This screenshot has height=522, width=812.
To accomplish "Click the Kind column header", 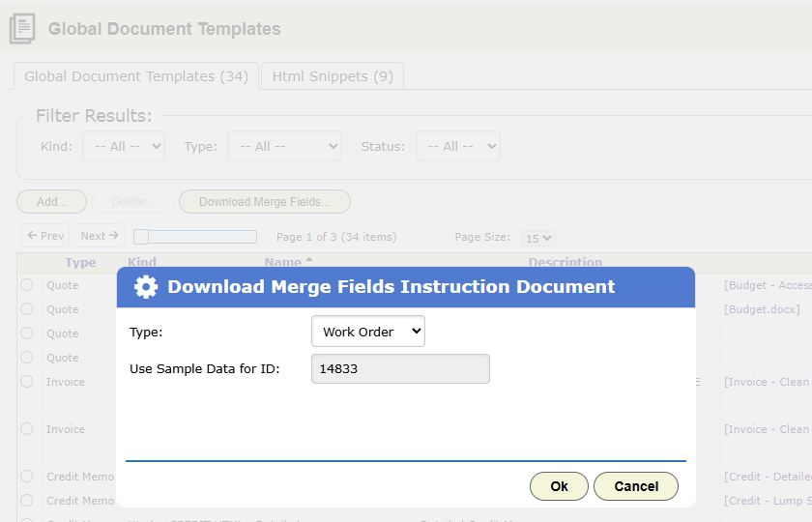I will [x=142, y=262].
